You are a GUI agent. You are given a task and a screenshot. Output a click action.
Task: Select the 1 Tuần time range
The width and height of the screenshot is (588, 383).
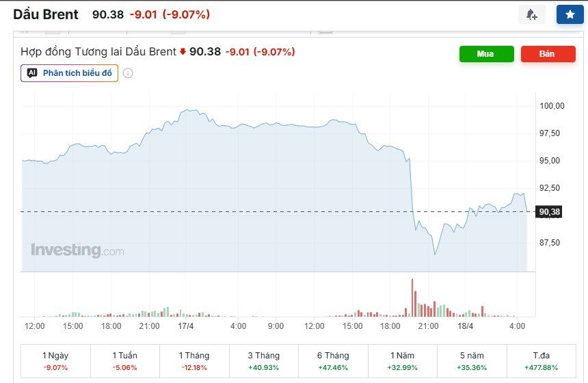(x=124, y=361)
